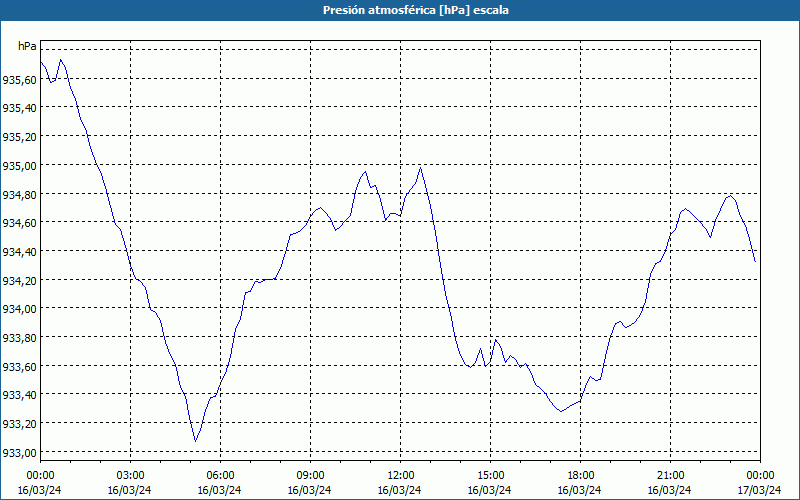Select the 935,40 y-axis label
The width and height of the screenshot is (800, 500).
tap(20, 108)
